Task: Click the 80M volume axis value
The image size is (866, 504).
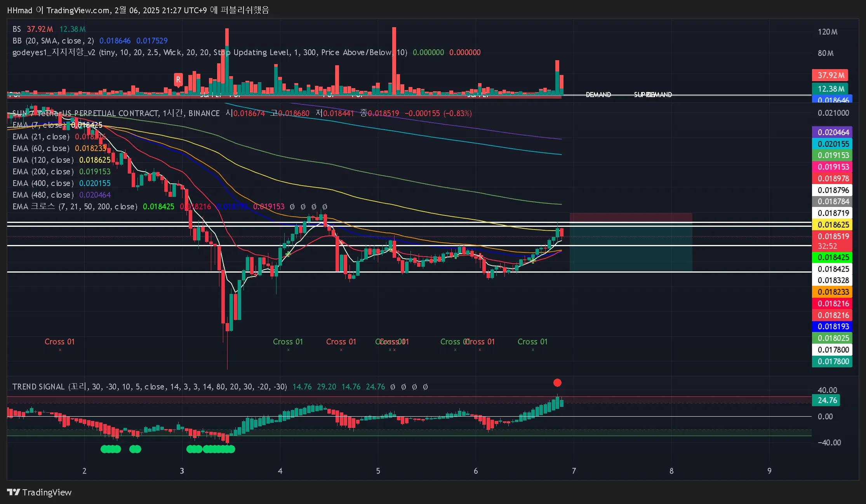Action: (x=826, y=53)
